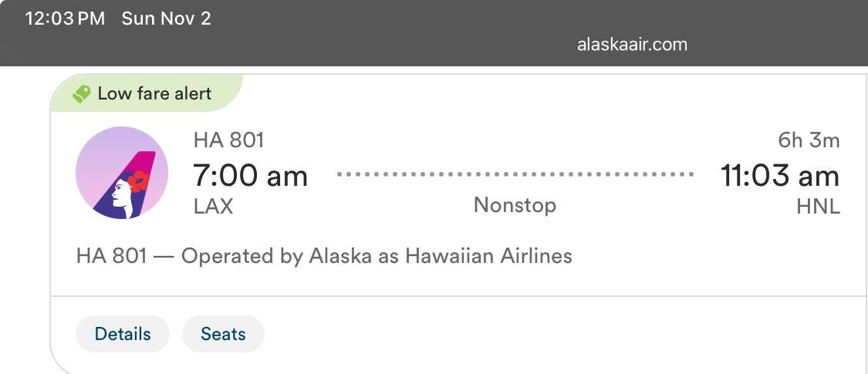
Task: Click the 12:03 PM clock in status bar
Action: coord(65,19)
